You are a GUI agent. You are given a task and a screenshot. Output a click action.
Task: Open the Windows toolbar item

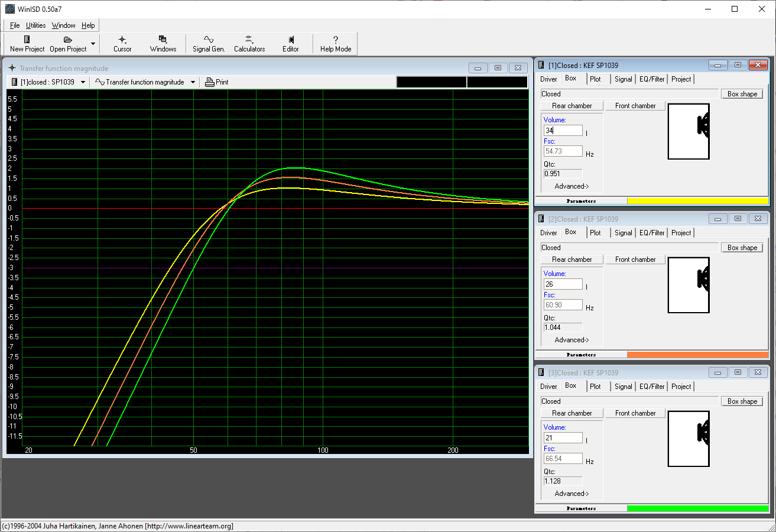click(163, 44)
